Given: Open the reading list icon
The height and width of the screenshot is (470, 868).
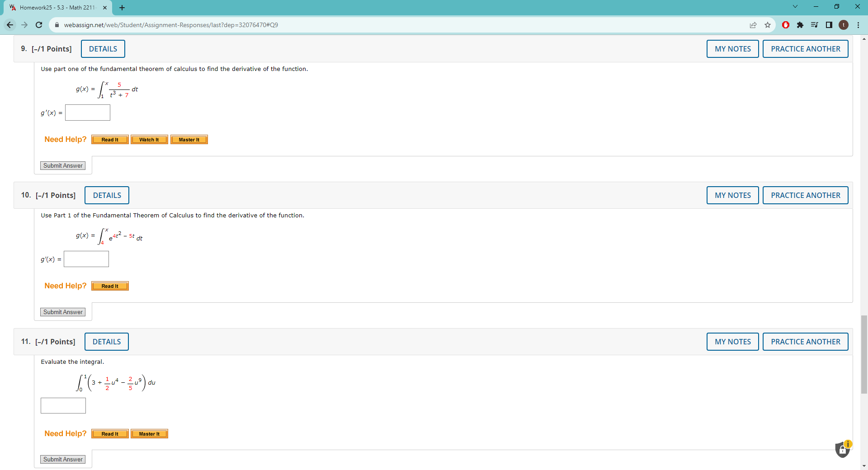Looking at the screenshot, I should (814, 25).
